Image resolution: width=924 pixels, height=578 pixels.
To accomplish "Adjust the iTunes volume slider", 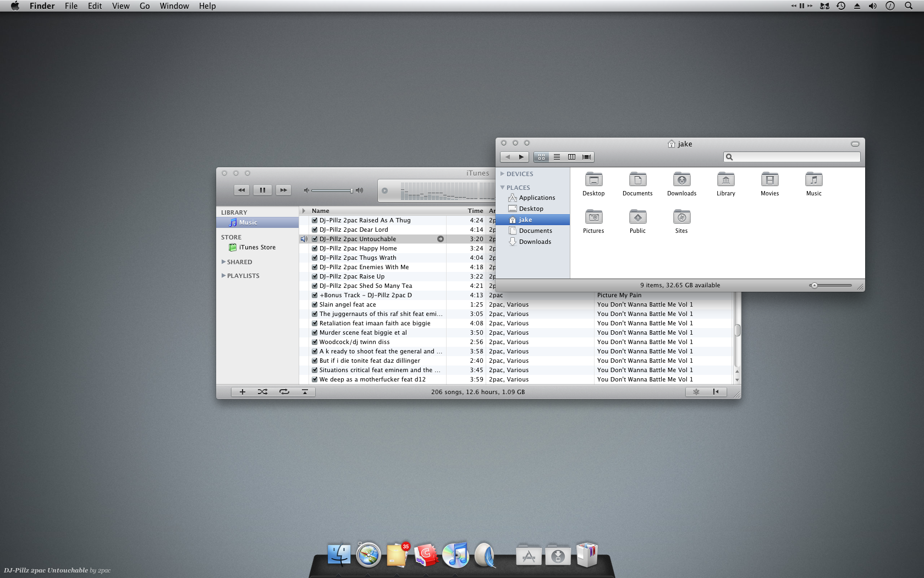I will pos(332,190).
